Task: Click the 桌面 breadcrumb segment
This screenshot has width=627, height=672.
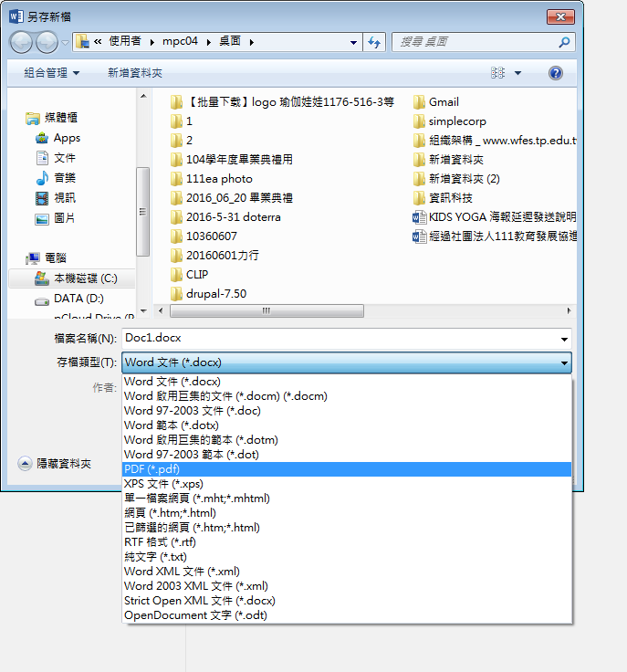Action: coord(230,41)
